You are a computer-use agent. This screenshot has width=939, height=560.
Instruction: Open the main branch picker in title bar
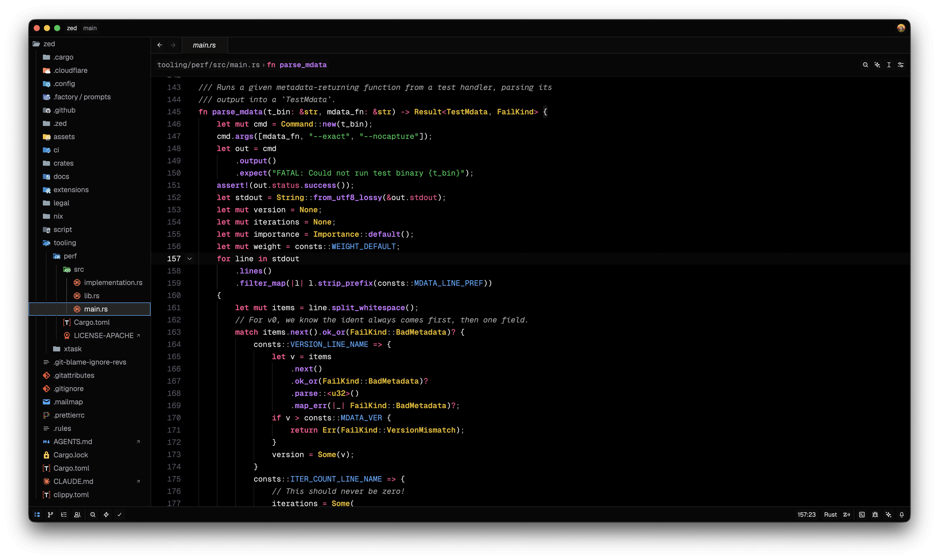[x=90, y=28]
